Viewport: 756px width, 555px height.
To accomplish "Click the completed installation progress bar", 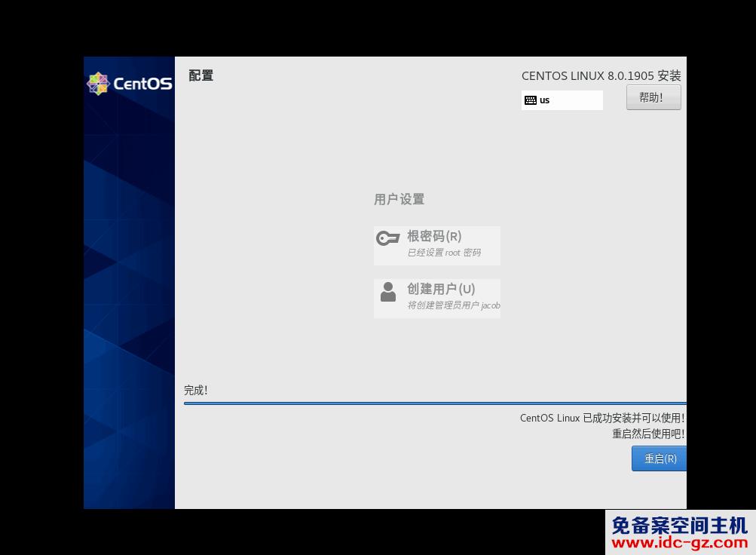I will point(435,403).
